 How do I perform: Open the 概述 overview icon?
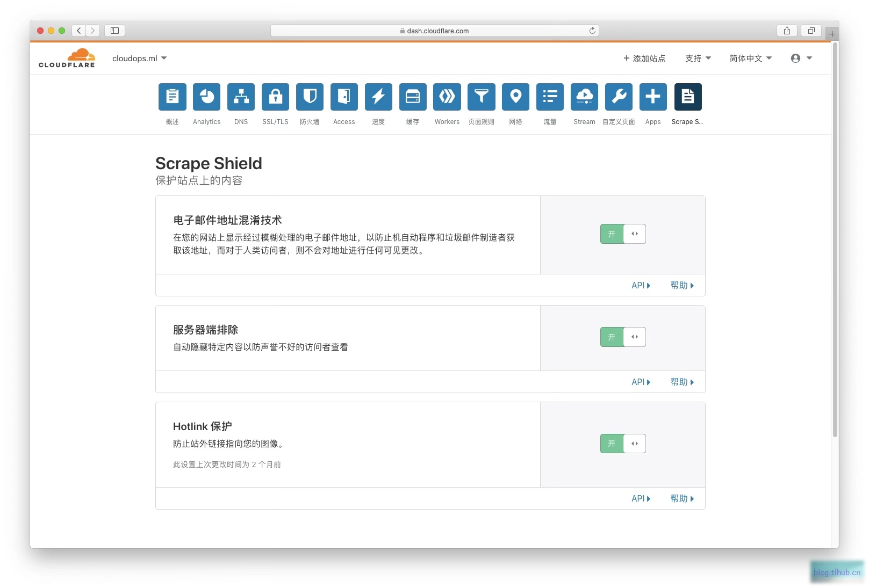click(172, 97)
